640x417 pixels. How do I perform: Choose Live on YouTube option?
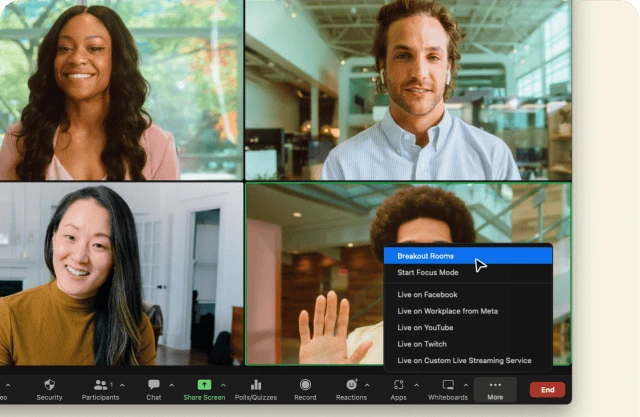[425, 327]
